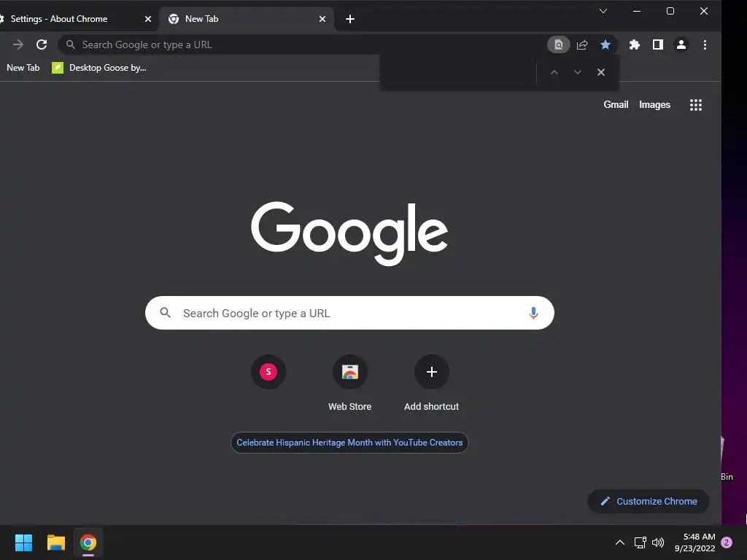Screen dimensions: 747x560
Task: Click Add shortcut button
Action: tap(432, 384)
